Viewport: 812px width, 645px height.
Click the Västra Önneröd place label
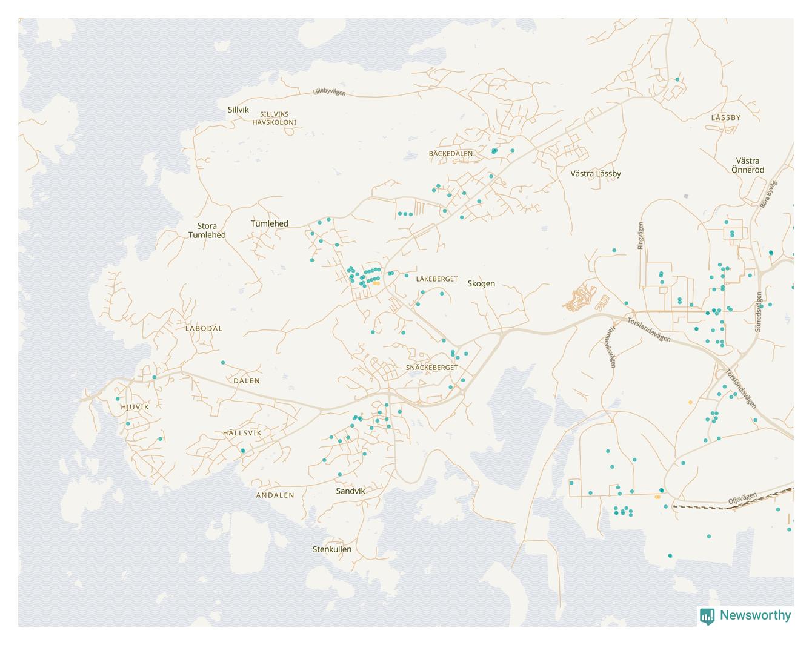748,165
